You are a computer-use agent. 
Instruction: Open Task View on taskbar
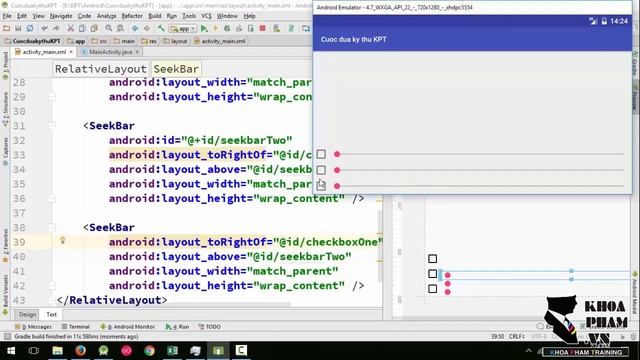click(34, 351)
